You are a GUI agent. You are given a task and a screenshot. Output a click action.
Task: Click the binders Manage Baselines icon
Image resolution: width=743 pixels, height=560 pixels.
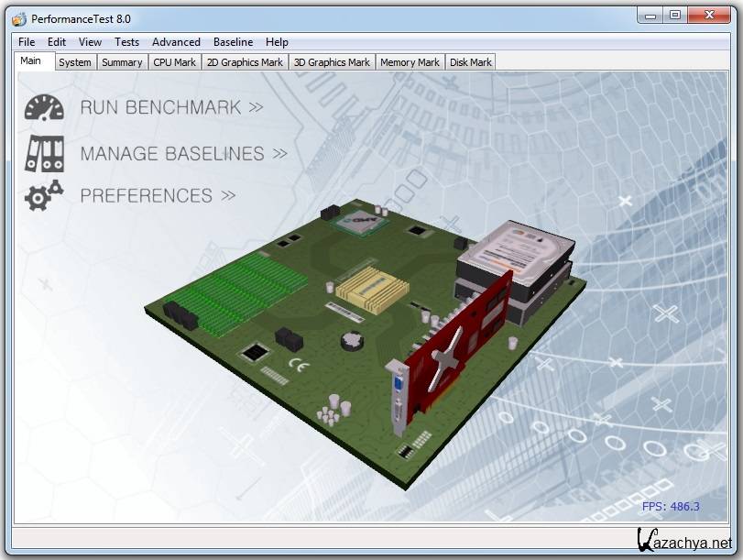[x=44, y=153]
